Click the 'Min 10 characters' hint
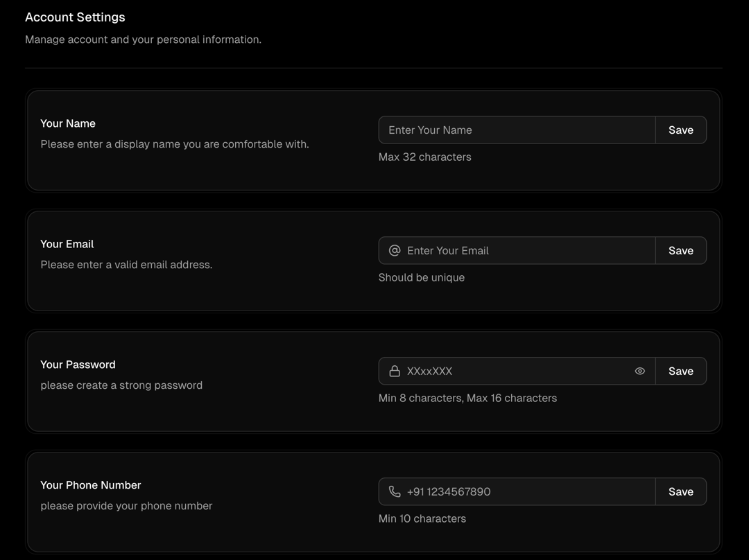Image resolution: width=749 pixels, height=560 pixels. tap(422, 518)
